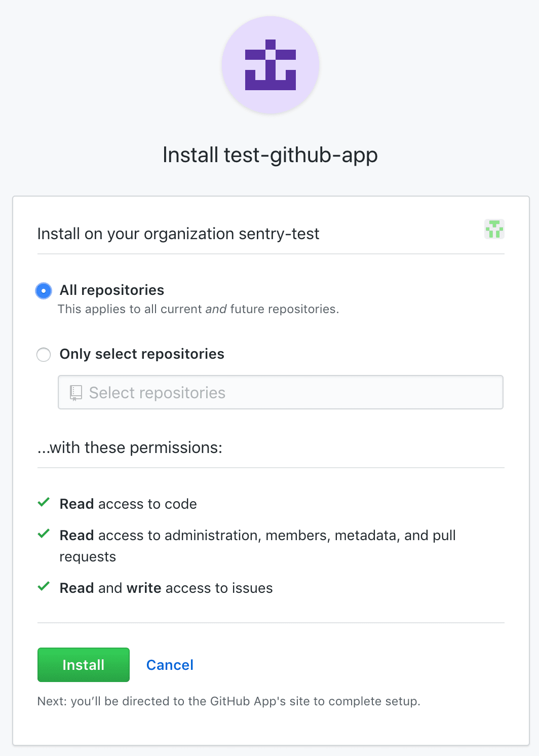Image resolution: width=539 pixels, height=756 pixels.
Task: Click the permissions section heading
Action: 130,447
